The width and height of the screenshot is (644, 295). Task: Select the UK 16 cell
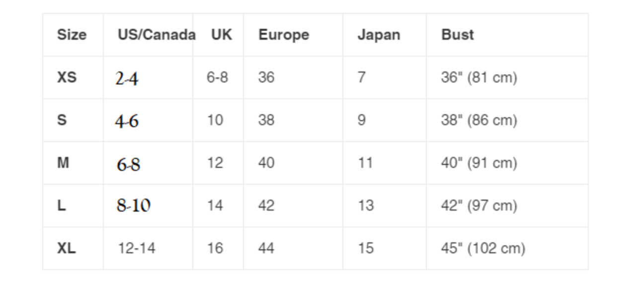click(x=215, y=248)
